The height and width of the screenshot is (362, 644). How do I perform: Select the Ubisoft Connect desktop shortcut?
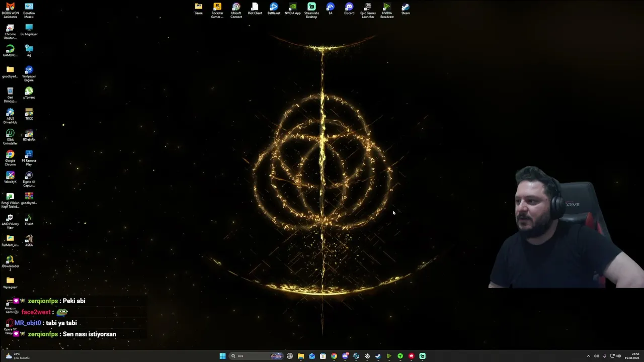(236, 11)
